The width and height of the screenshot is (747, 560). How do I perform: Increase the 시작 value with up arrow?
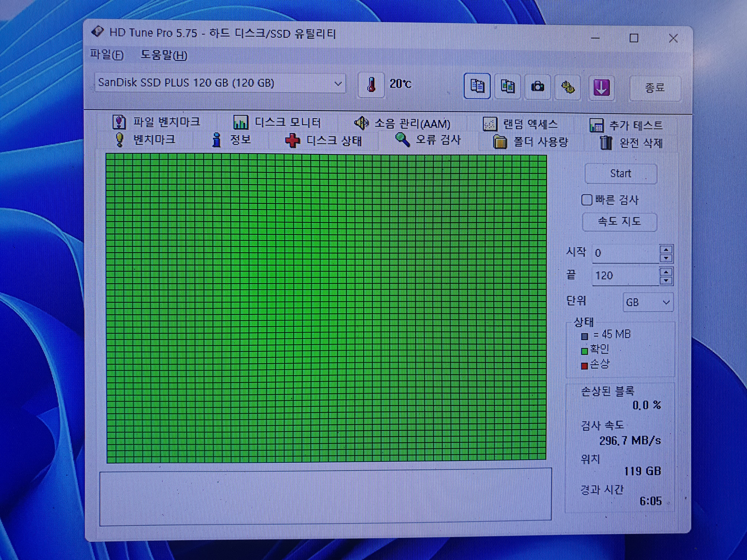click(x=666, y=250)
